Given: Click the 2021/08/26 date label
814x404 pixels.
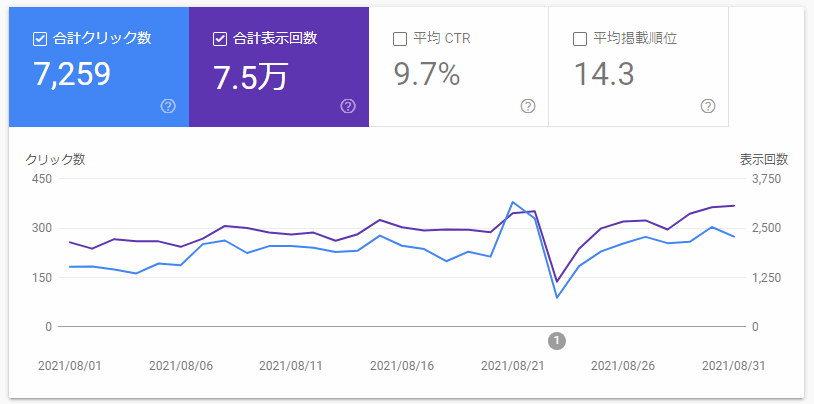Looking at the screenshot, I should [623, 366].
